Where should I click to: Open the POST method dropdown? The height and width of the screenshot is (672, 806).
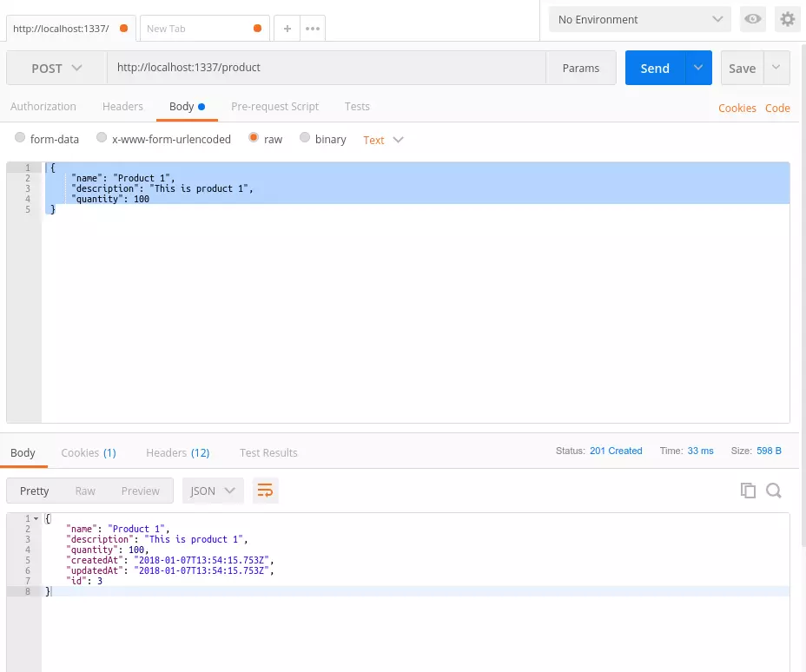click(54, 68)
